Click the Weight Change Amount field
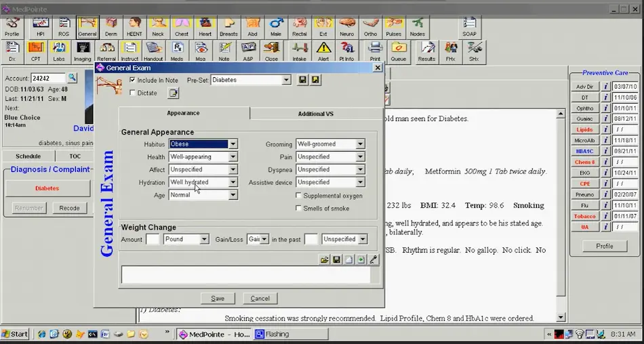The image size is (644, 344). (153, 239)
